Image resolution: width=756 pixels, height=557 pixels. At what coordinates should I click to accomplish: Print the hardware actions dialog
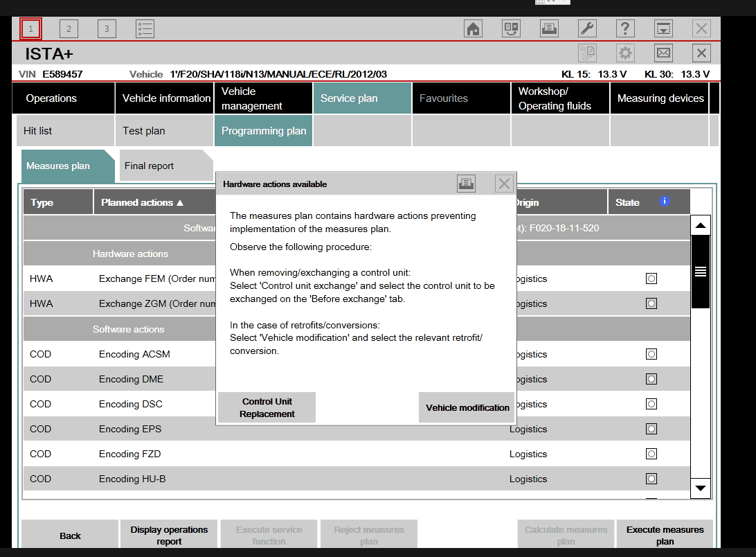(x=466, y=184)
